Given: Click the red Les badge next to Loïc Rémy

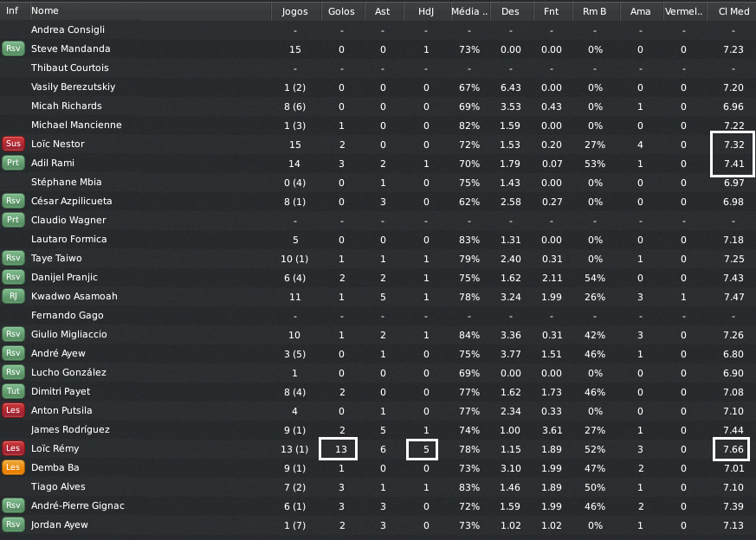Looking at the screenshot, I should [13, 448].
